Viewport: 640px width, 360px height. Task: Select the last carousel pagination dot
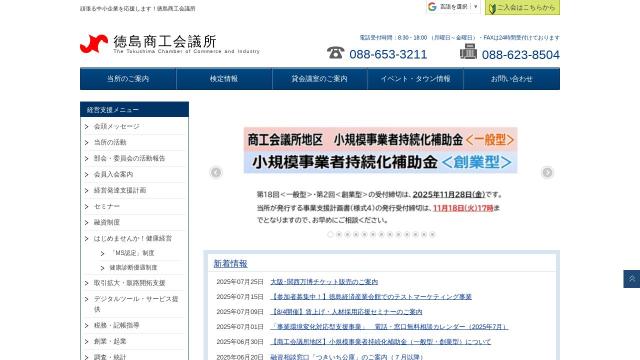[x=432, y=234]
